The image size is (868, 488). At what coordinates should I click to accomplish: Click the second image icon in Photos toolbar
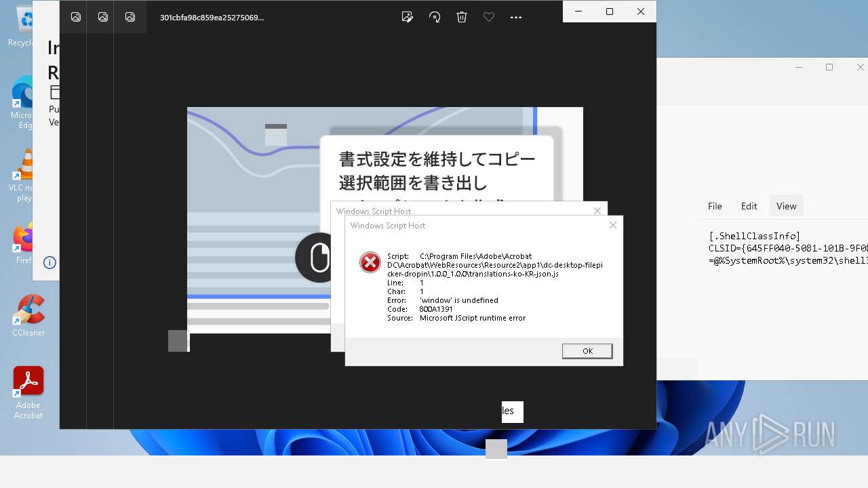(x=103, y=17)
